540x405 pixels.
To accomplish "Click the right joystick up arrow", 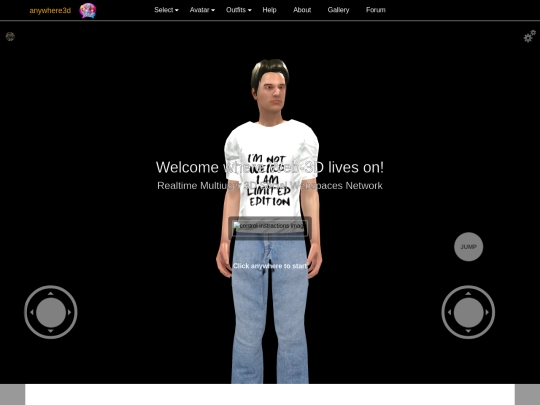I will pos(468,293).
